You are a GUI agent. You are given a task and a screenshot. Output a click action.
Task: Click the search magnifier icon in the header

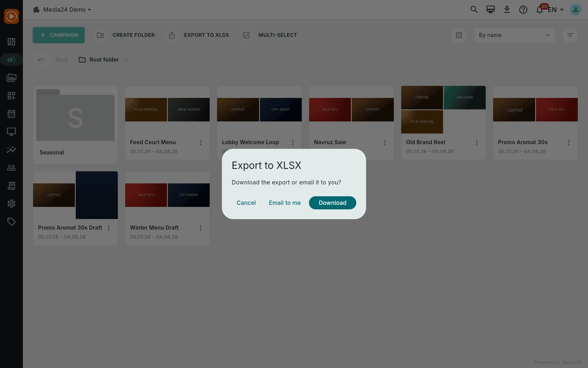(x=474, y=9)
